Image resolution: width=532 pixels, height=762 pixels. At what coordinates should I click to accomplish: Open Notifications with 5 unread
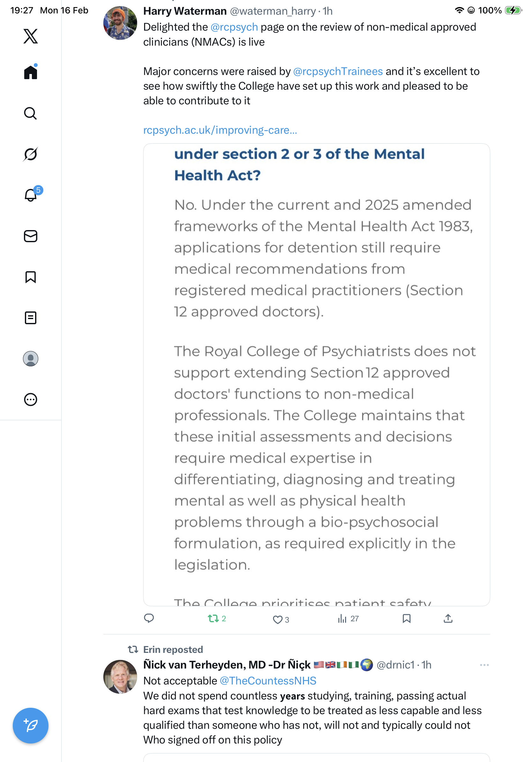pyautogui.click(x=31, y=195)
